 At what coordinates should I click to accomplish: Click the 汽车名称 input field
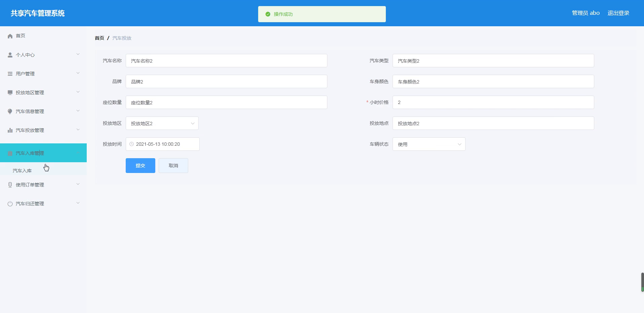coord(227,61)
